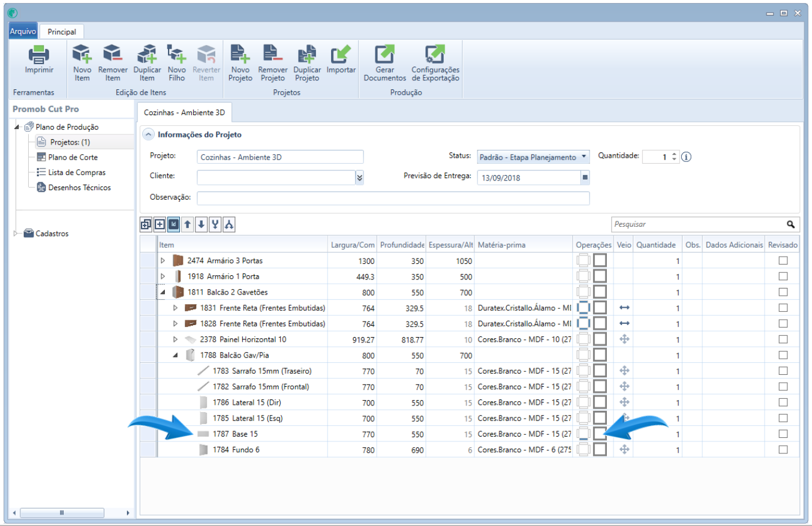Image resolution: width=812 pixels, height=526 pixels.
Task: Click the Importar icon
Action: [x=341, y=55]
